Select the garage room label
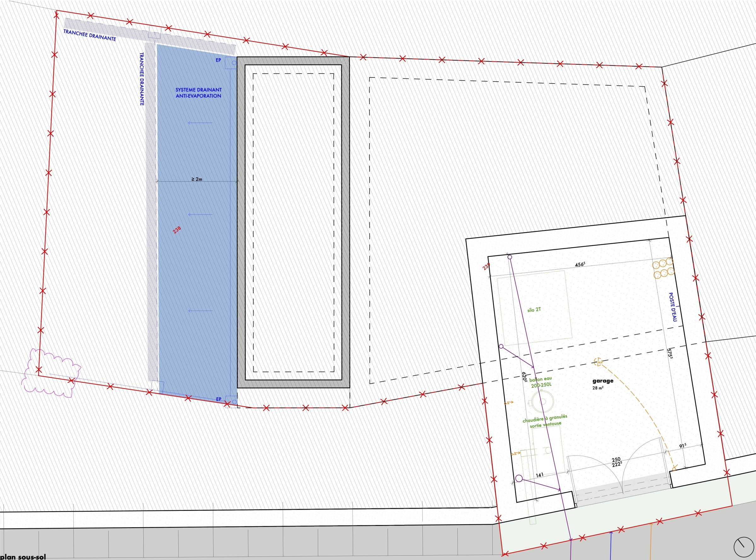 pos(603,381)
